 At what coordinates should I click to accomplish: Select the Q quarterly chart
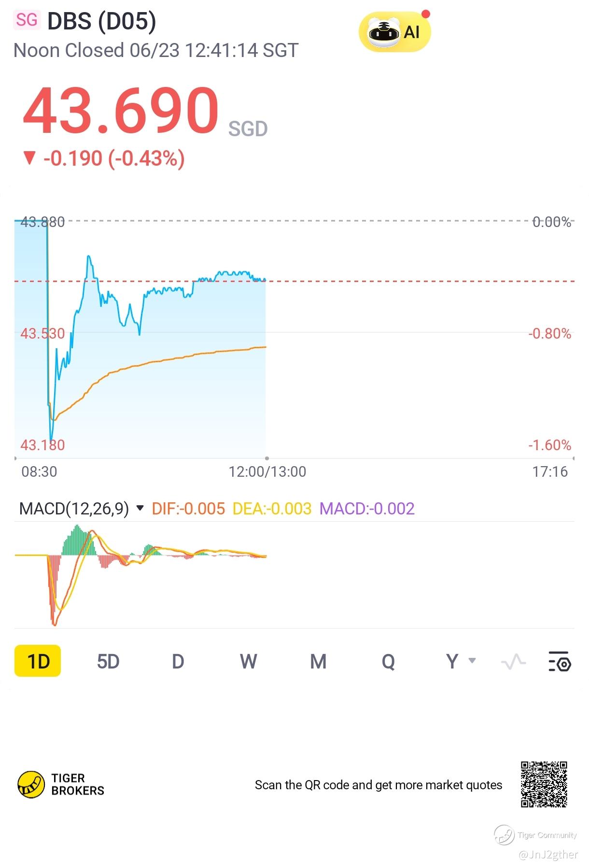tap(388, 661)
